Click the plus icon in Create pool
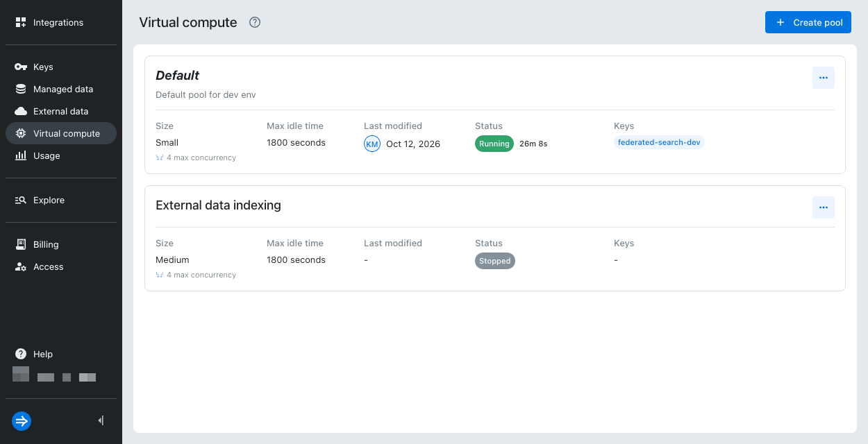 [x=781, y=22]
